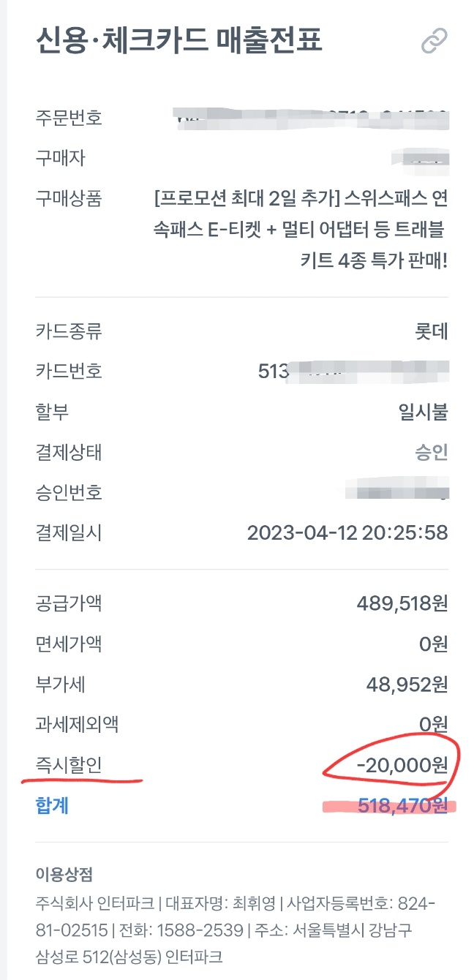The image size is (474, 980).
Task: Select the 48,952원 VAT amount
Action: (407, 684)
